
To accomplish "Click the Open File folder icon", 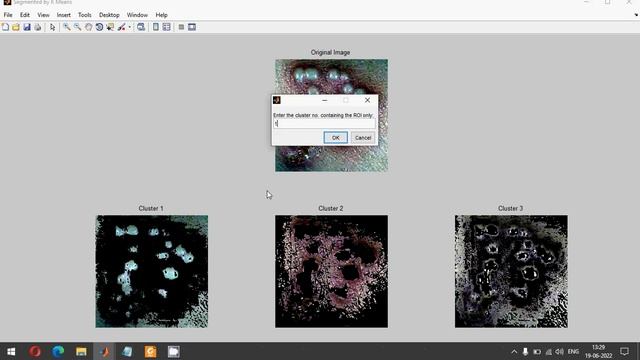I will pyautogui.click(x=16, y=27).
